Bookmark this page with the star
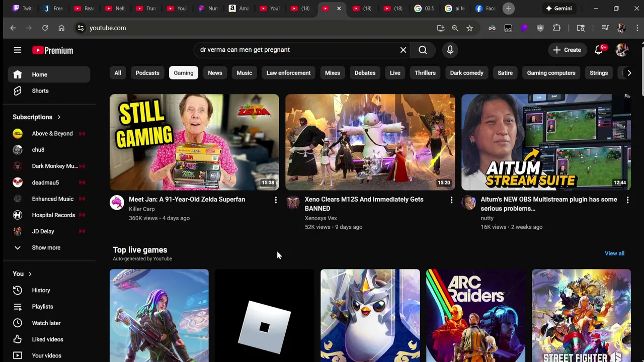 pos(469,28)
